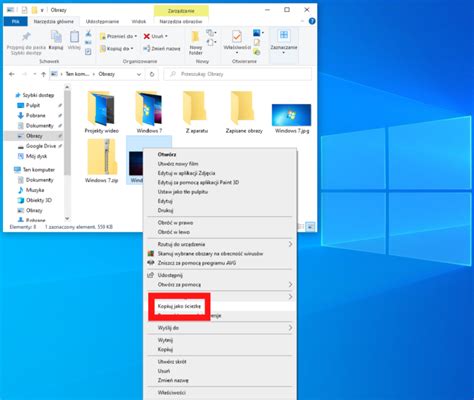Viewport: 474px width, 400px height.
Task: Expand the Wyślij do submenu
Action: pos(290,328)
